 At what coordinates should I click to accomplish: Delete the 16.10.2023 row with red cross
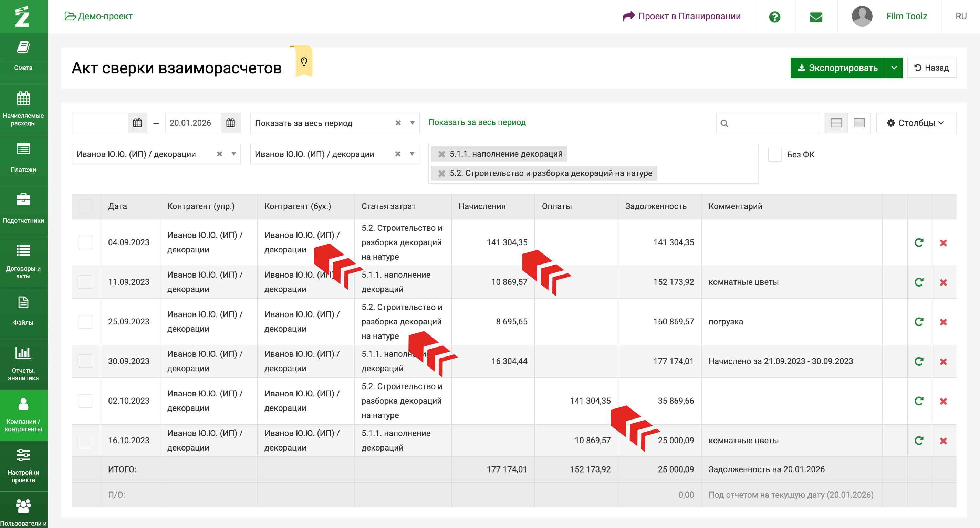click(943, 441)
